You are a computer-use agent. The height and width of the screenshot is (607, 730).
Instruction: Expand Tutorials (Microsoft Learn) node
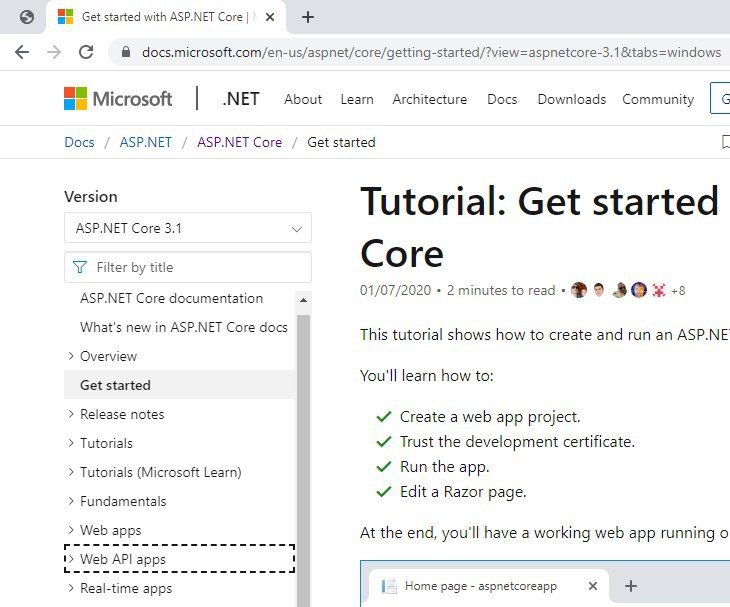[71, 472]
